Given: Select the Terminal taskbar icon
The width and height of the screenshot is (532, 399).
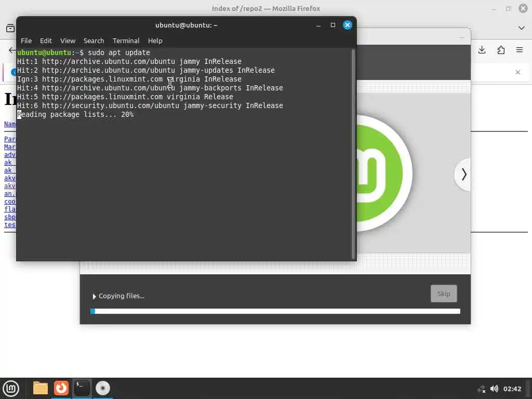Looking at the screenshot, I should coord(82,388).
